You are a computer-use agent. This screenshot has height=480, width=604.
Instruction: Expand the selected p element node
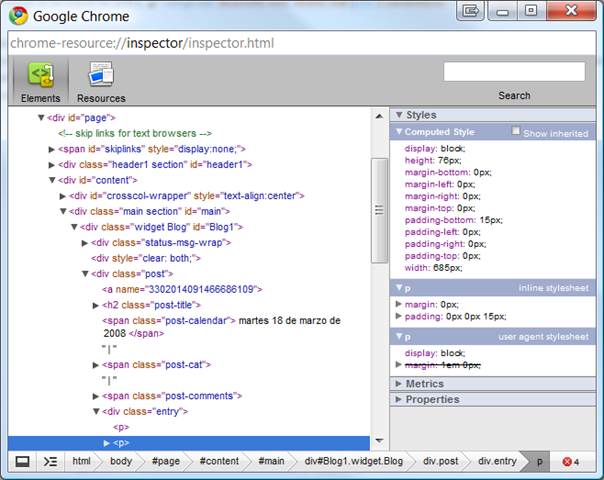107,443
